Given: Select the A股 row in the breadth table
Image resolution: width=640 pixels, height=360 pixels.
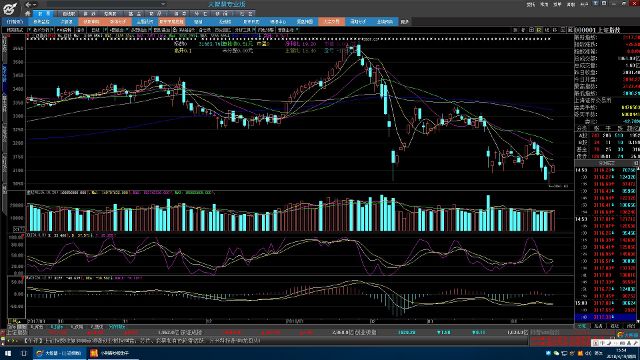Looking at the screenshot, I should pos(607,136).
